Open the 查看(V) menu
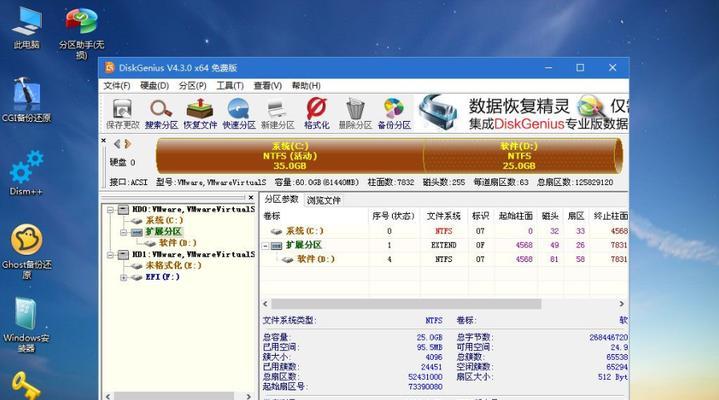This screenshot has width=719, height=400. click(268, 86)
